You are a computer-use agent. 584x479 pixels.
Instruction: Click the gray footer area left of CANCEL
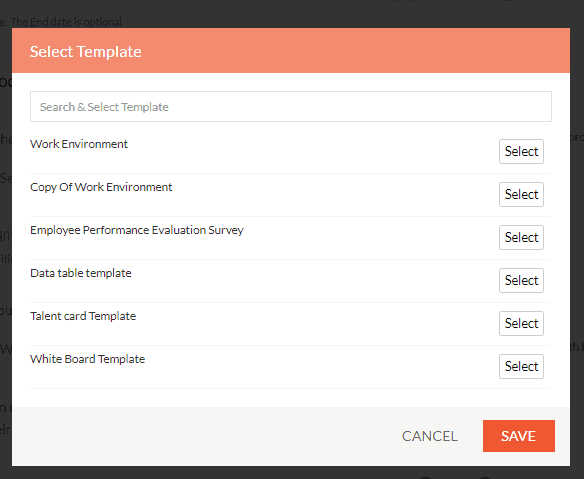(x=205, y=436)
